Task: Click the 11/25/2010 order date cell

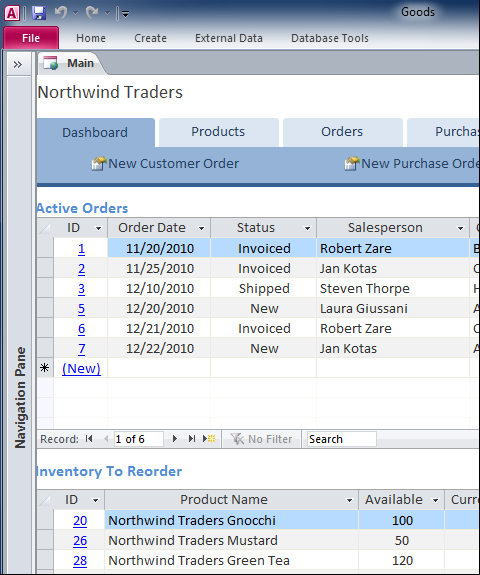Action: pyautogui.click(x=159, y=268)
